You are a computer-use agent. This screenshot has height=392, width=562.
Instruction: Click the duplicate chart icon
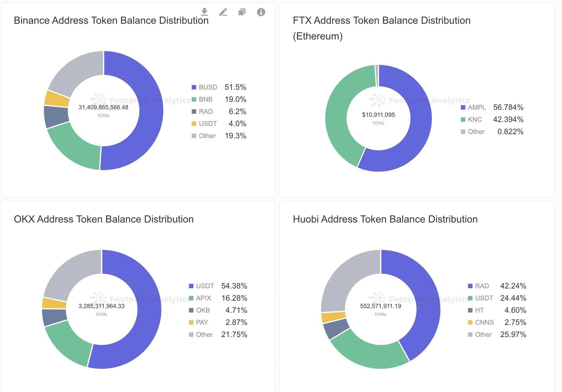click(x=242, y=12)
